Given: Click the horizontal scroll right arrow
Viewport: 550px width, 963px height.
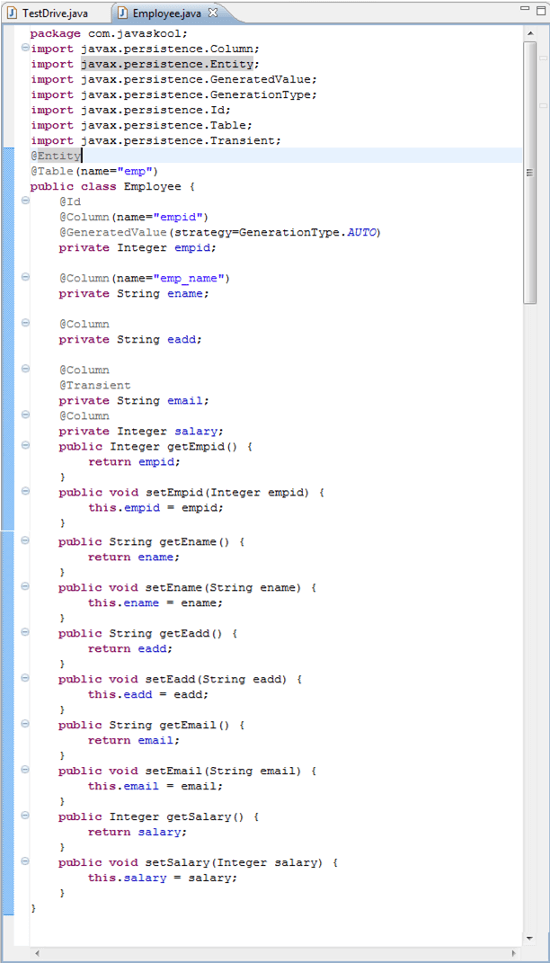Looking at the screenshot, I should [514, 953].
